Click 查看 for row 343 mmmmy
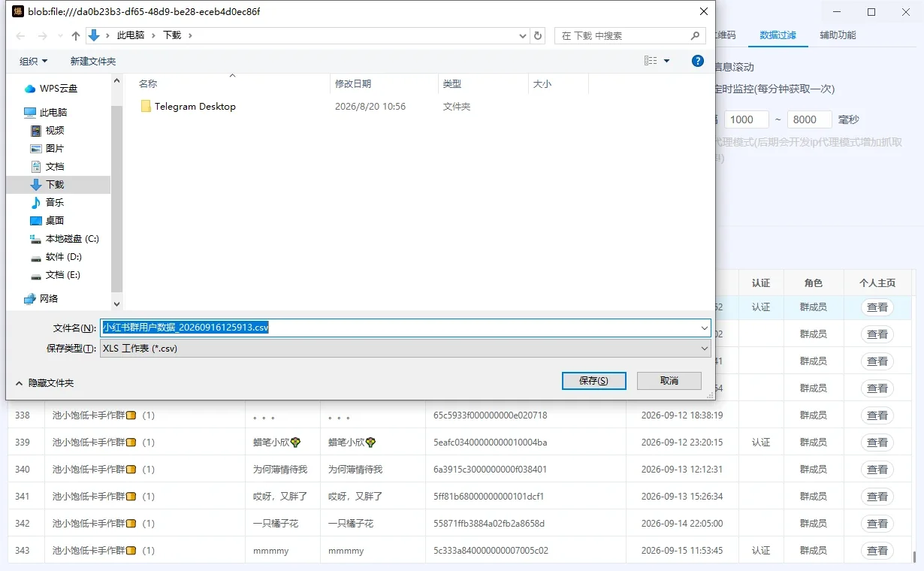The height and width of the screenshot is (571, 924). tap(877, 551)
